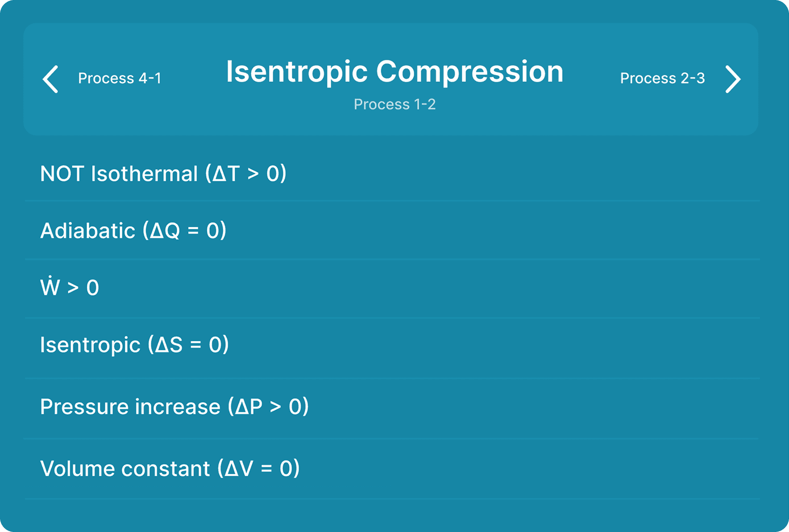Pick the Volume constant (ΔV = 0) row
This screenshot has height=532, width=789.
coord(392,468)
